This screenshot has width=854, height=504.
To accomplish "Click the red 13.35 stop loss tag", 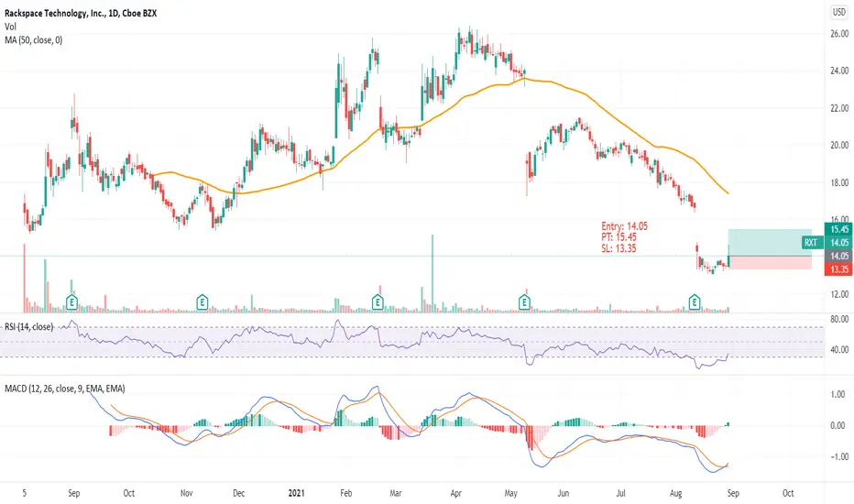I will (838, 269).
